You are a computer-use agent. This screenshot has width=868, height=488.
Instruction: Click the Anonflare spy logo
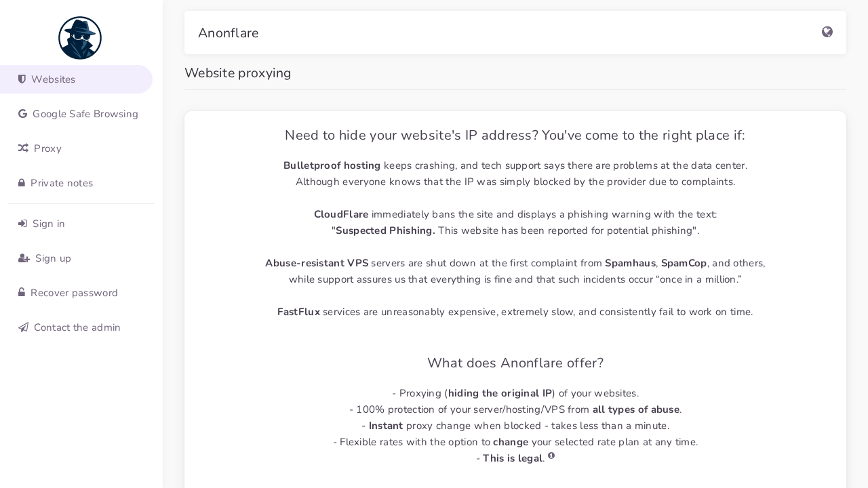[79, 37]
